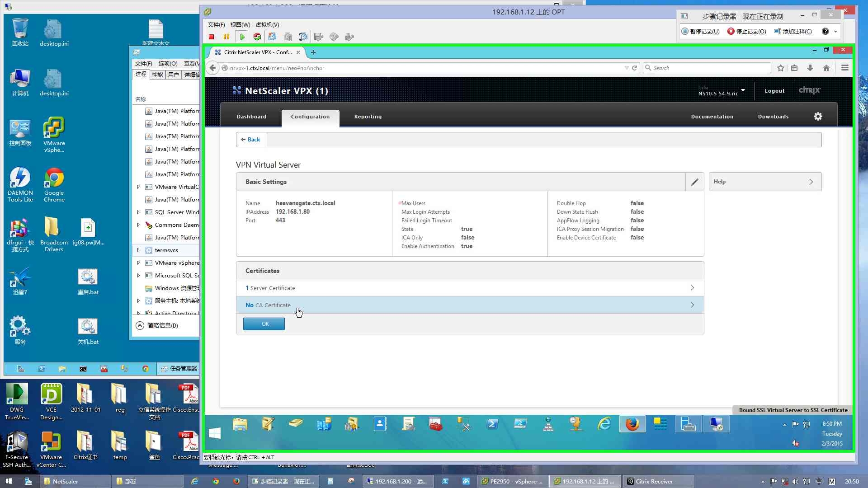The width and height of the screenshot is (868, 488).
Task: Switch to the Dashboard tab
Action: pyautogui.click(x=251, y=117)
